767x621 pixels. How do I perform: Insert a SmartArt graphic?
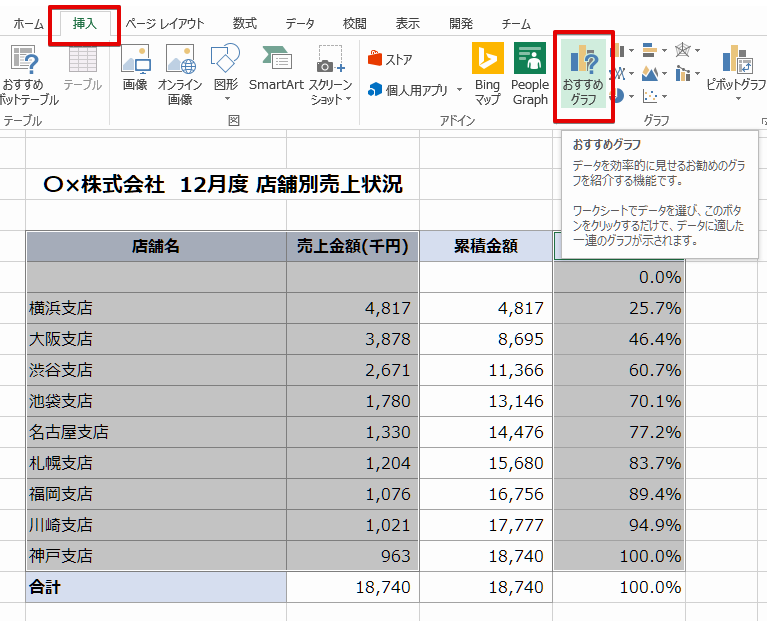coord(276,67)
